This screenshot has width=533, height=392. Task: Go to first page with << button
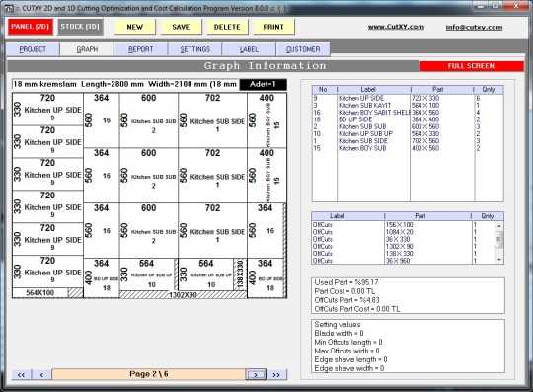(x=21, y=374)
